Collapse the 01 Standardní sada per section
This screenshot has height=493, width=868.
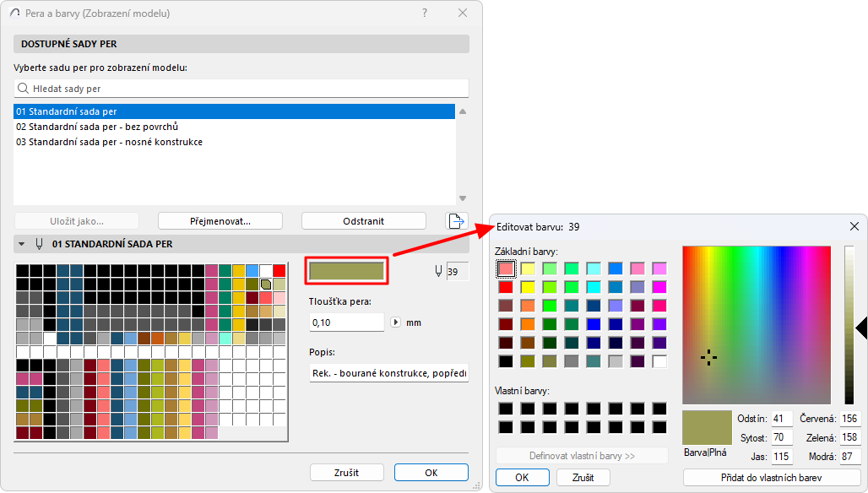pos(19,243)
